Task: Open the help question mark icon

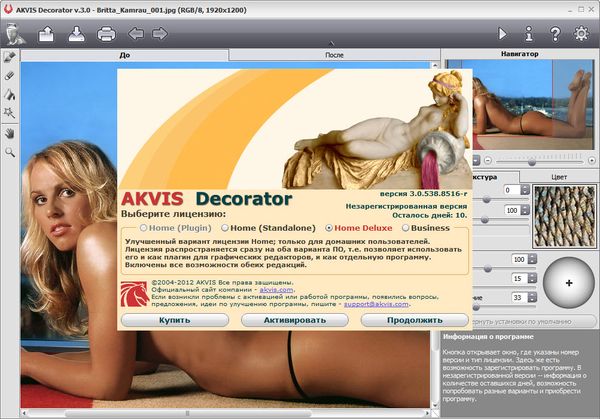Action: click(x=555, y=33)
